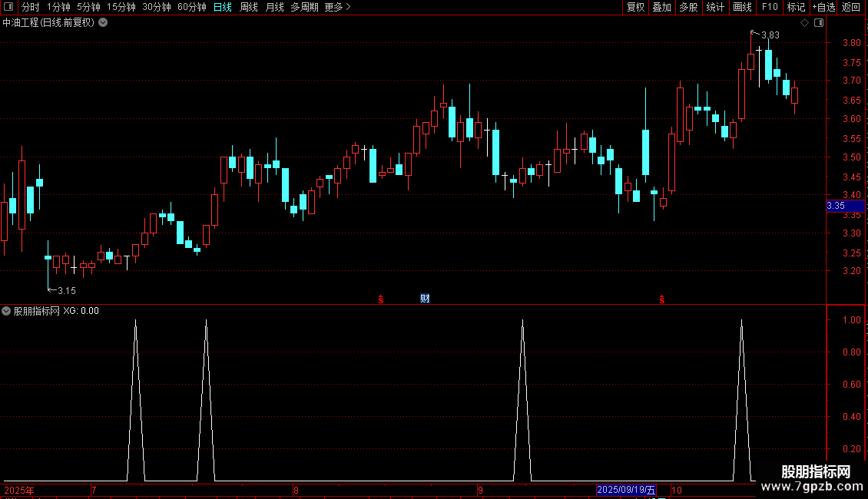
Task: Open dropdown beside 股朋指标网 indicator
Action: 6,311
